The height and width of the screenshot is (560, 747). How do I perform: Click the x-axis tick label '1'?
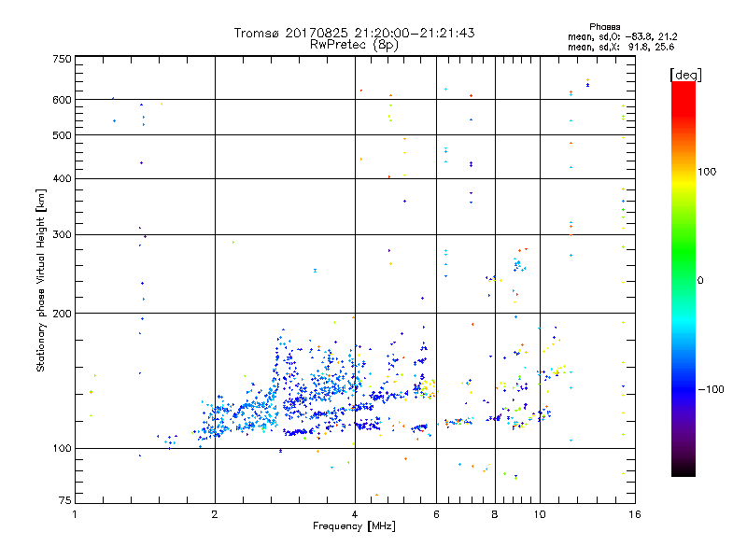click(x=75, y=514)
